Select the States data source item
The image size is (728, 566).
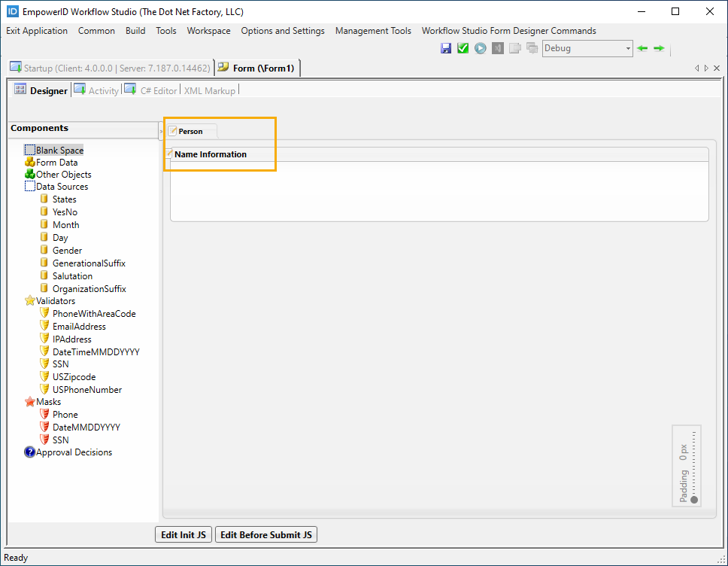click(x=64, y=199)
